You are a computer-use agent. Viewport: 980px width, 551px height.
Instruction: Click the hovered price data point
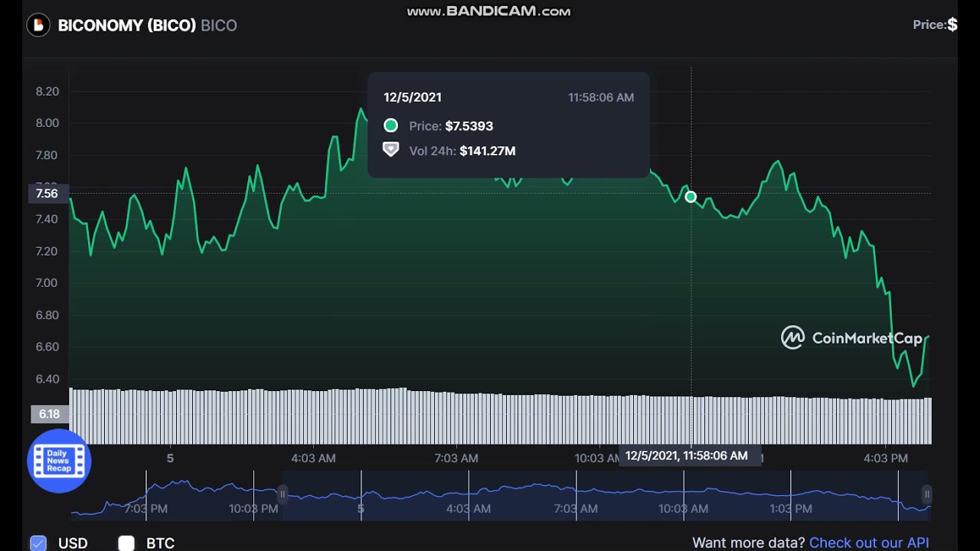click(691, 197)
